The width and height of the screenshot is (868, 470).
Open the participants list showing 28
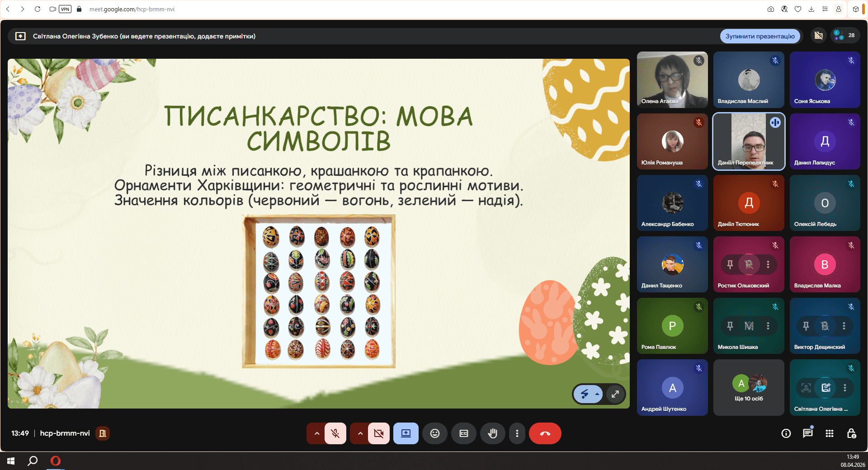pyautogui.click(x=845, y=35)
